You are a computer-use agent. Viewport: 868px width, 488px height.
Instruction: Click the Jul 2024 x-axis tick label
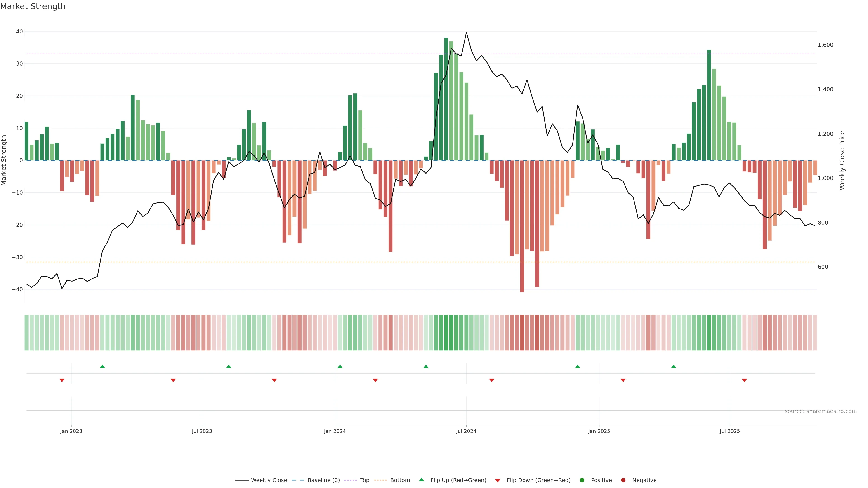[466, 431]
